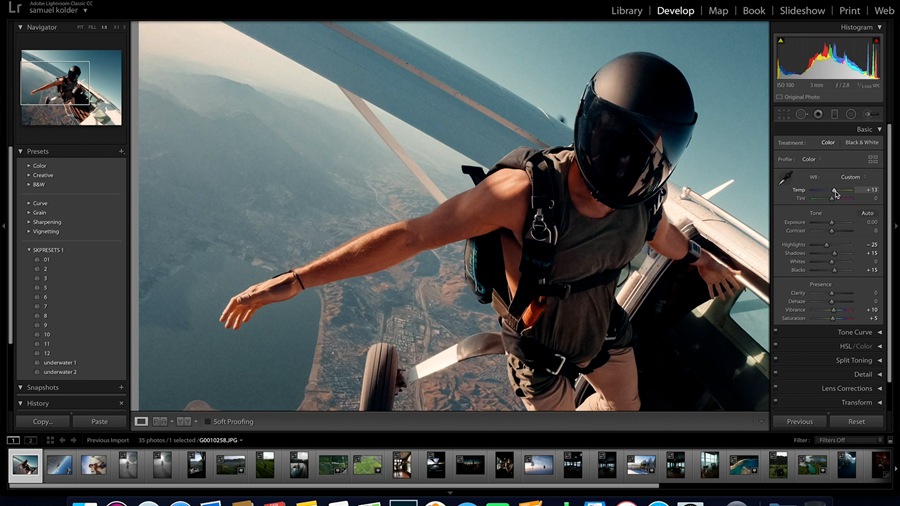900x506 pixels.
Task: Switch to the Slideshow module
Action: tap(802, 10)
